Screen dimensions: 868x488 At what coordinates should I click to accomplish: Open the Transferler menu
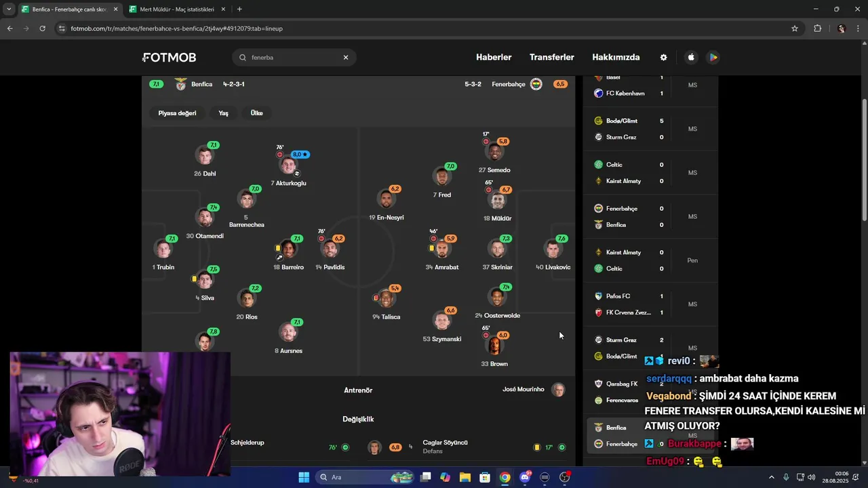552,58
